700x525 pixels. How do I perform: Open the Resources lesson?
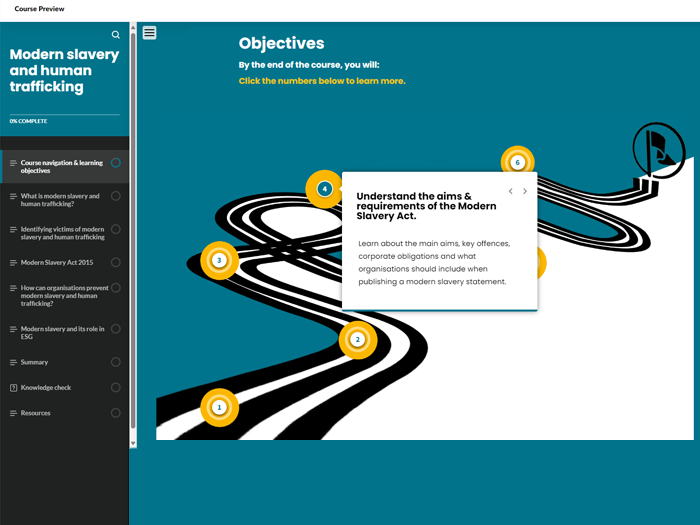tap(65, 413)
